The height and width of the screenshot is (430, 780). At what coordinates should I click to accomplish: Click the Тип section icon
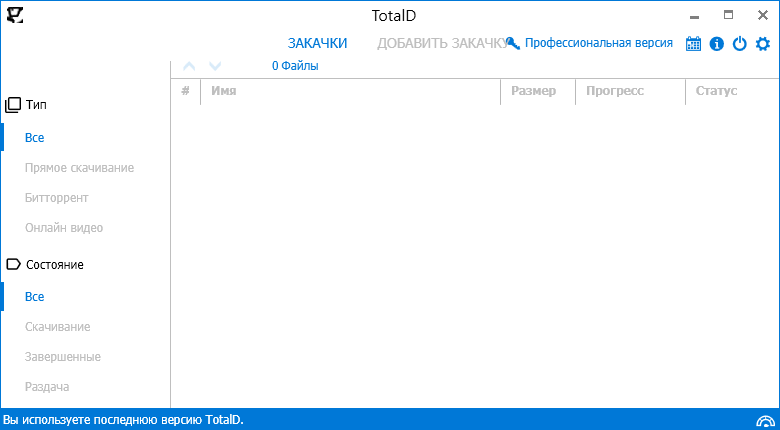tap(13, 105)
